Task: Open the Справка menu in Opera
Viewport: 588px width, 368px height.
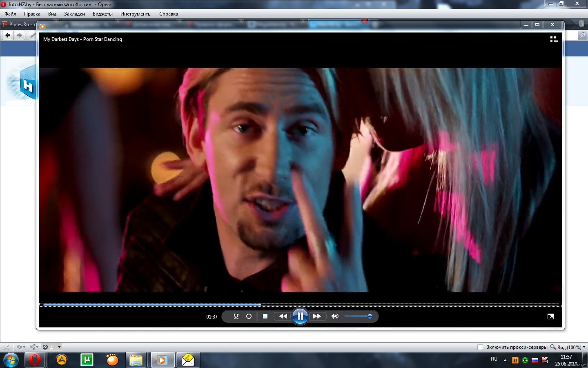Action: (x=169, y=14)
